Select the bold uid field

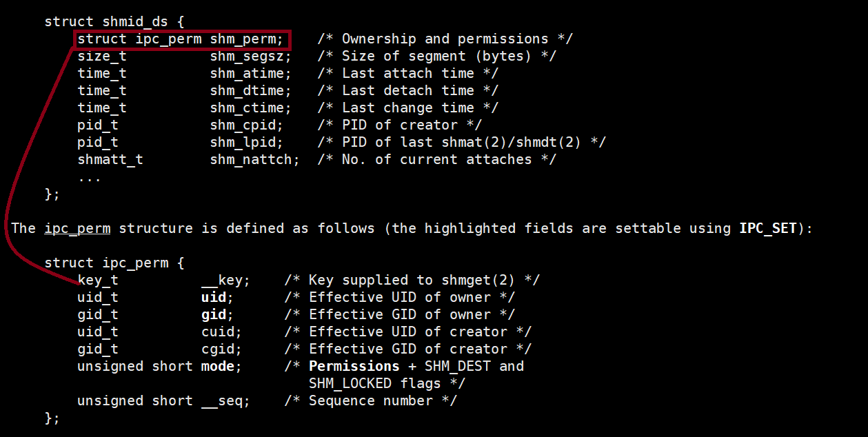pyautogui.click(x=213, y=298)
